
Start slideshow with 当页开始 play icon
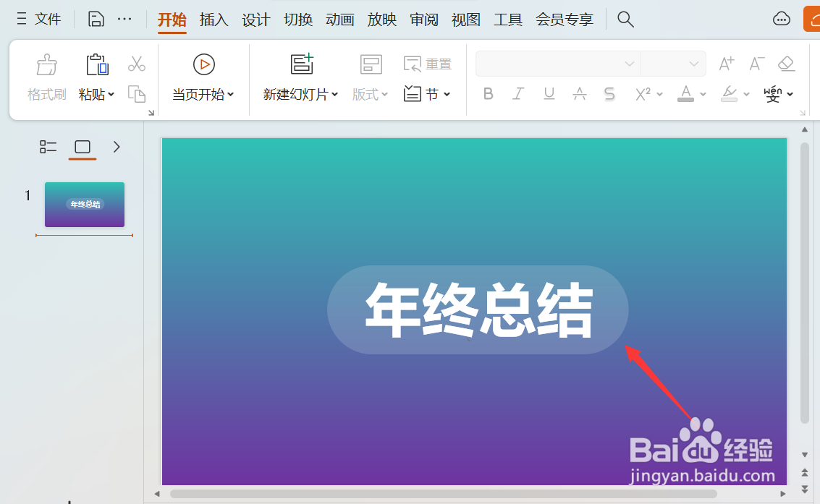click(x=203, y=64)
